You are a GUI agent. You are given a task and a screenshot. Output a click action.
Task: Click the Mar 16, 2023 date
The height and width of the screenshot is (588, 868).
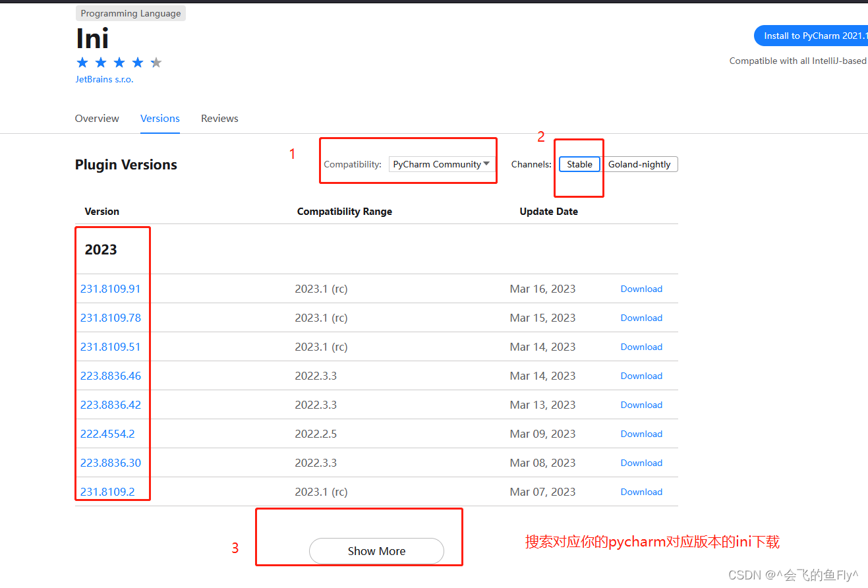542,289
